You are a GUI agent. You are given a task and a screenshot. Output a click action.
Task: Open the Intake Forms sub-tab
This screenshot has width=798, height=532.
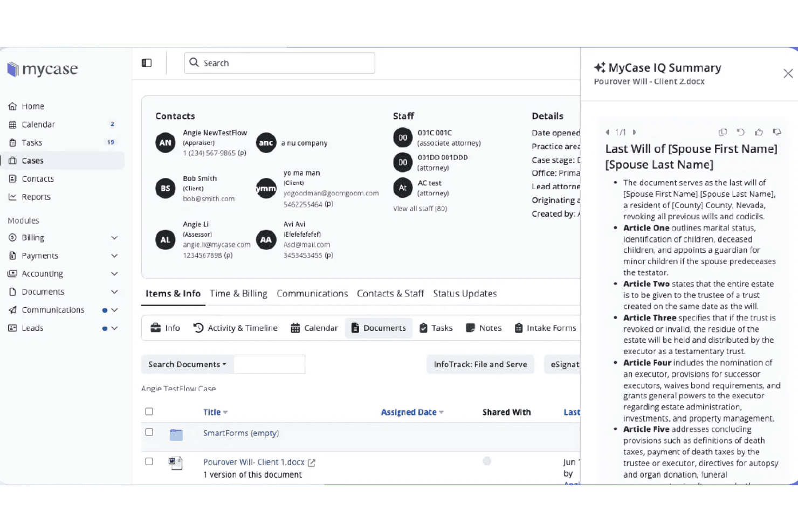point(545,328)
